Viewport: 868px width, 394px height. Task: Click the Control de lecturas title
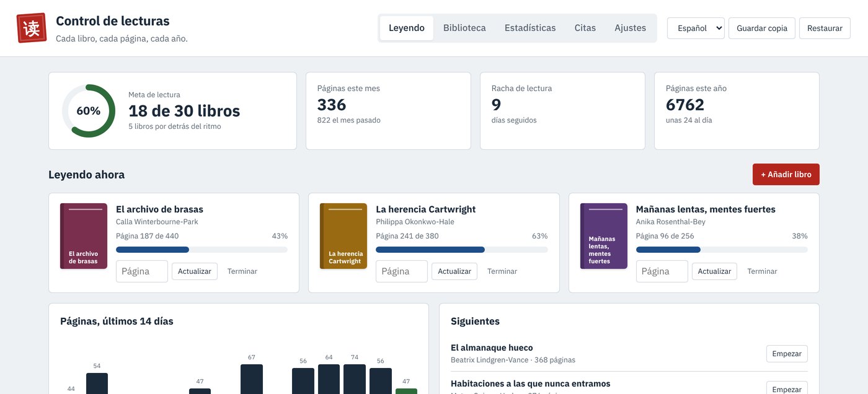tap(113, 21)
